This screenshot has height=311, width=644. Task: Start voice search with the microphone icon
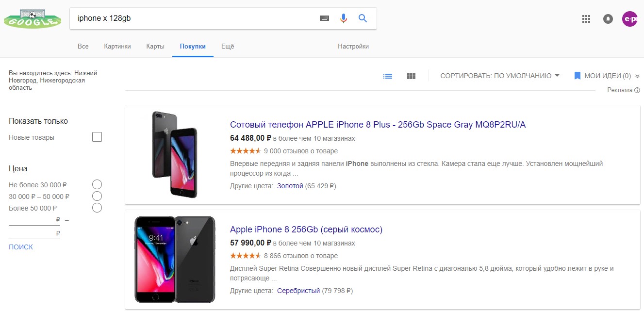coord(344,18)
